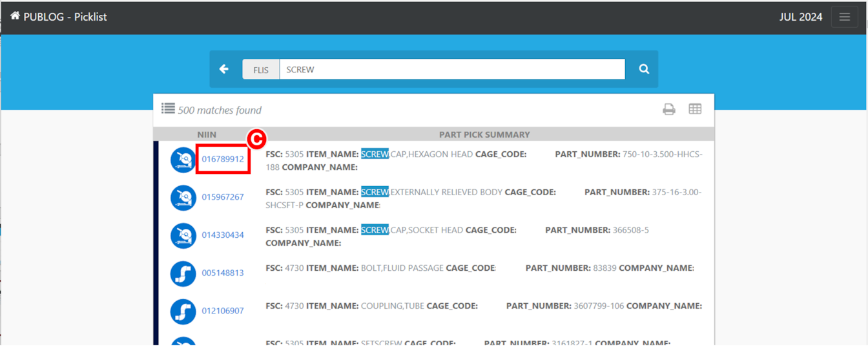Click the pipe icon for NIIN 012106907
The height and width of the screenshot is (349, 868).
point(183,312)
